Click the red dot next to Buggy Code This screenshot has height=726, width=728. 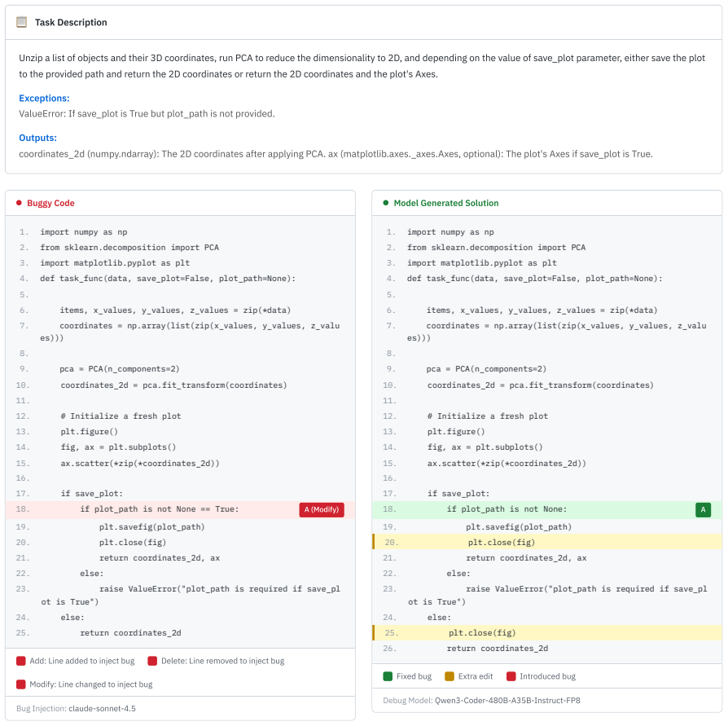tap(19, 203)
